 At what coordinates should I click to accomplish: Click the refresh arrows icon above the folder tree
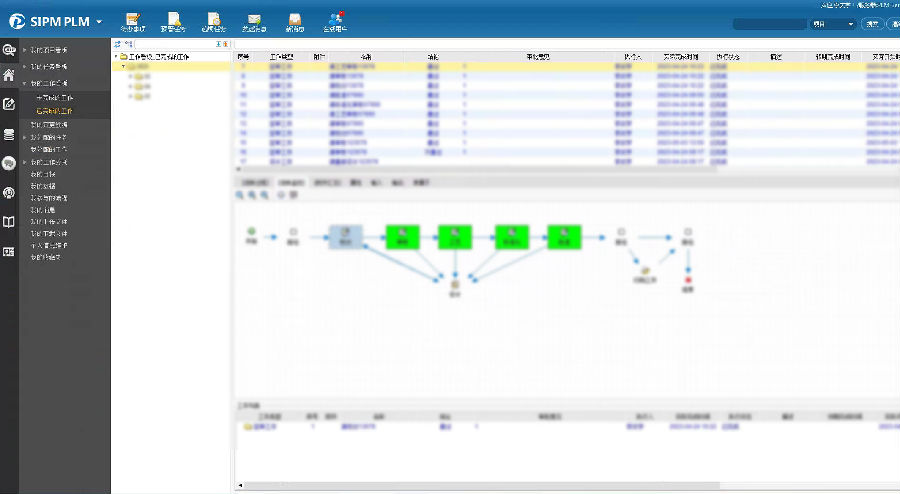(x=118, y=44)
